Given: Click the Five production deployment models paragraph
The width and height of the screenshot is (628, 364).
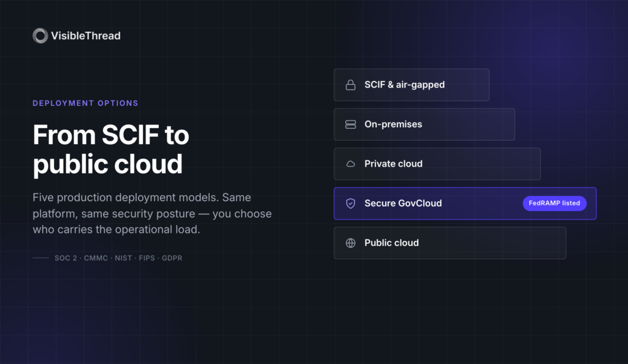Looking at the screenshot, I should coord(152,214).
